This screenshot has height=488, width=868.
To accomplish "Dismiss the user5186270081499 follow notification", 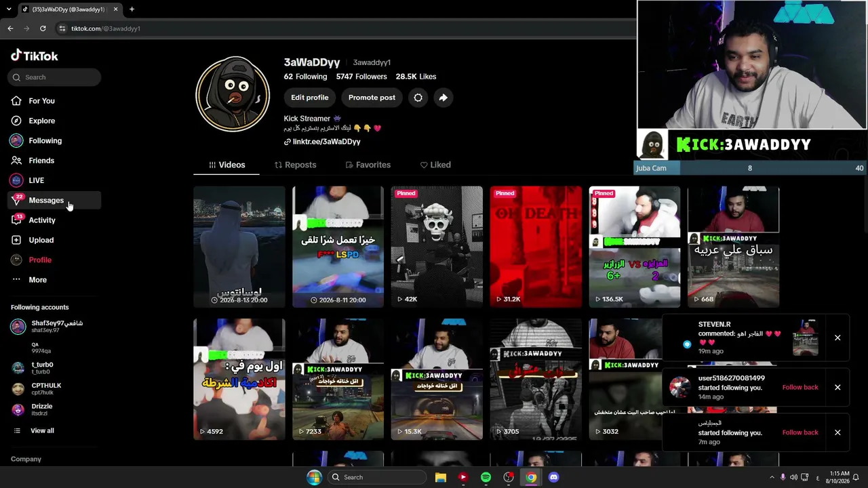I will pos(837,387).
